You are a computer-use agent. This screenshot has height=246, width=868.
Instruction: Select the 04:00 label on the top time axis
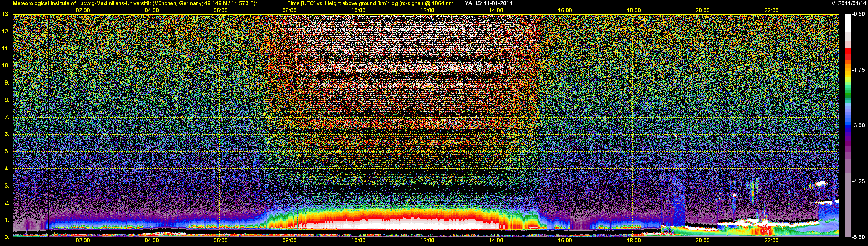(x=152, y=10)
